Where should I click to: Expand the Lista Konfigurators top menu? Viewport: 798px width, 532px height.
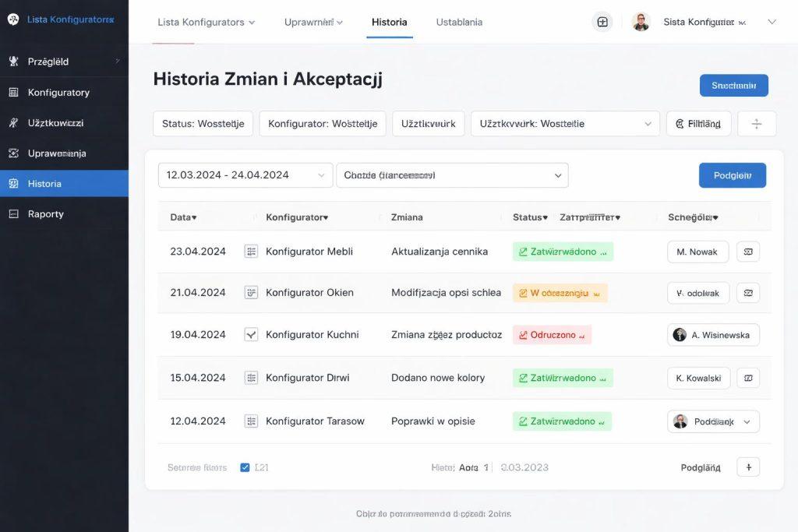pos(207,22)
